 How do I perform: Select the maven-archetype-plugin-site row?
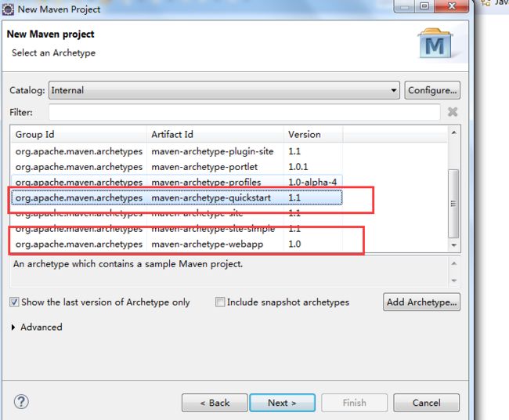click(177, 151)
